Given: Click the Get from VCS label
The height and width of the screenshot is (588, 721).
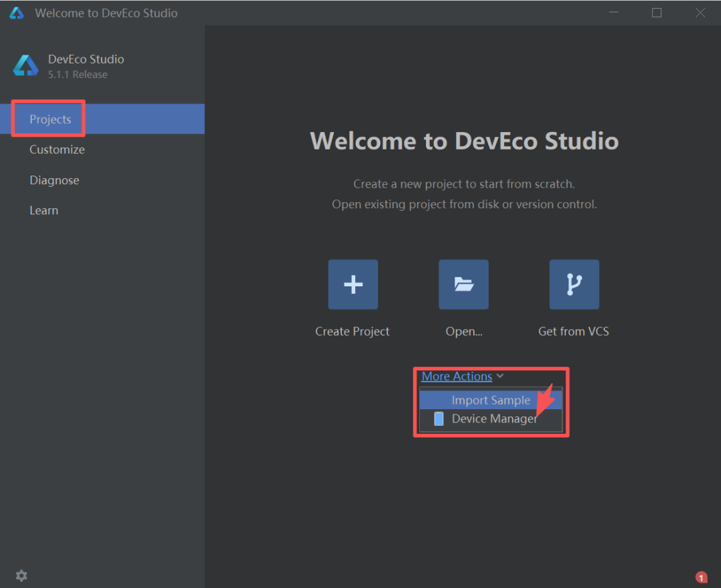Looking at the screenshot, I should coord(573,332).
